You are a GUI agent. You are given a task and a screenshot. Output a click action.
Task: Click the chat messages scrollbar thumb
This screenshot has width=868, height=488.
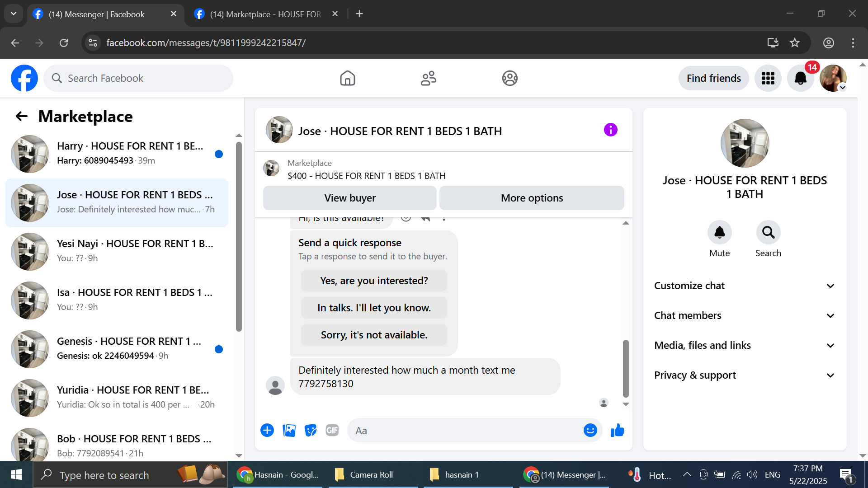[626, 369]
